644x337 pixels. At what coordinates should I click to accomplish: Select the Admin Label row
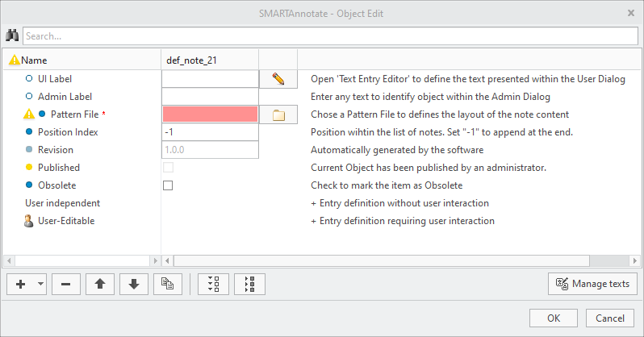pyautogui.click(x=65, y=97)
